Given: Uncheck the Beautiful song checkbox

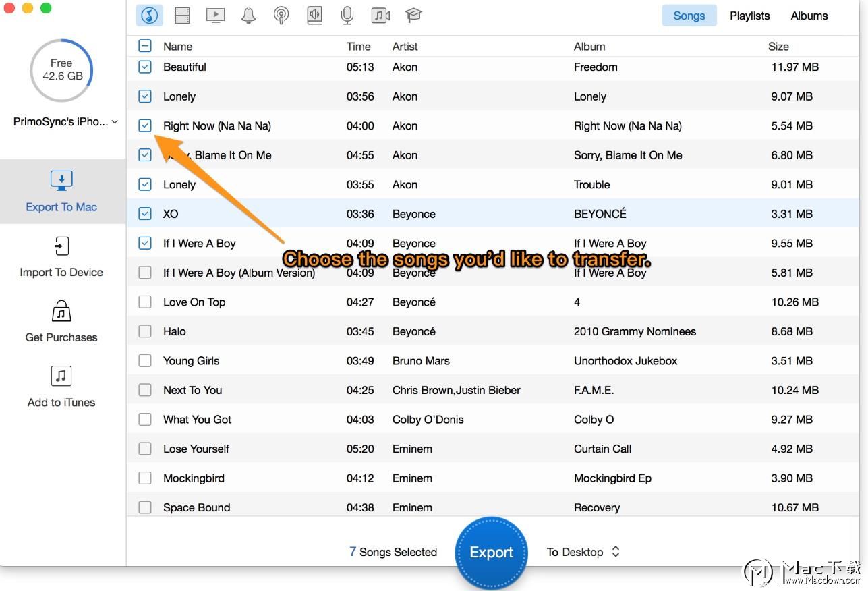Looking at the screenshot, I should point(145,67).
